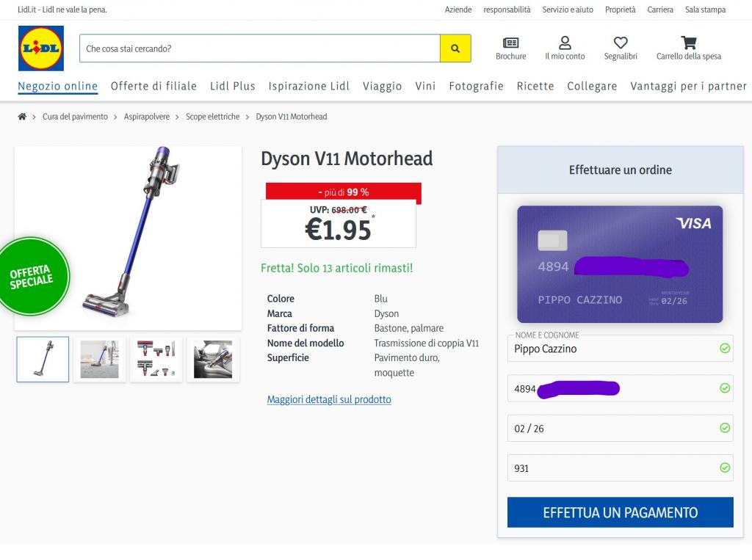Click the Lidl logo
This screenshot has width=752, height=560.
(x=41, y=48)
